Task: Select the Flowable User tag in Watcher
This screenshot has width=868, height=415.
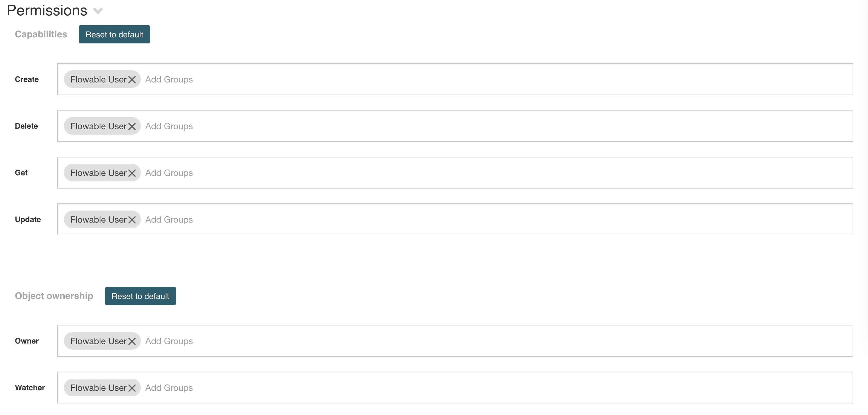Action: pos(98,388)
